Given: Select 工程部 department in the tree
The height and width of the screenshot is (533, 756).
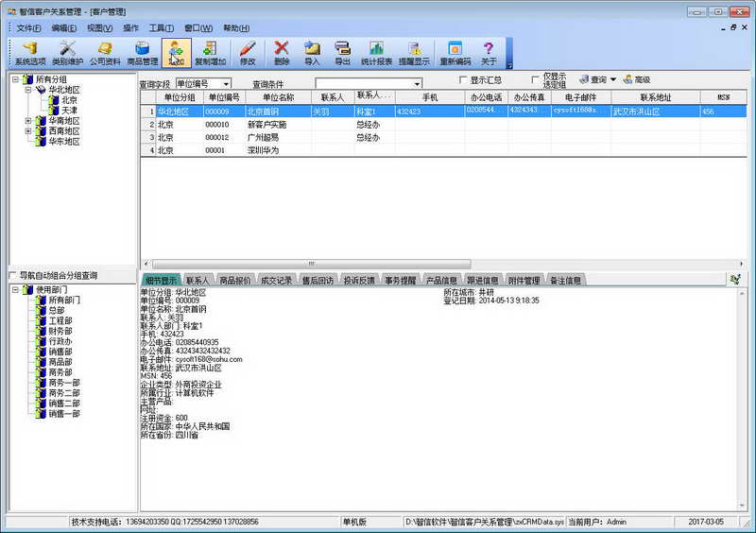Looking at the screenshot, I should tap(60, 320).
